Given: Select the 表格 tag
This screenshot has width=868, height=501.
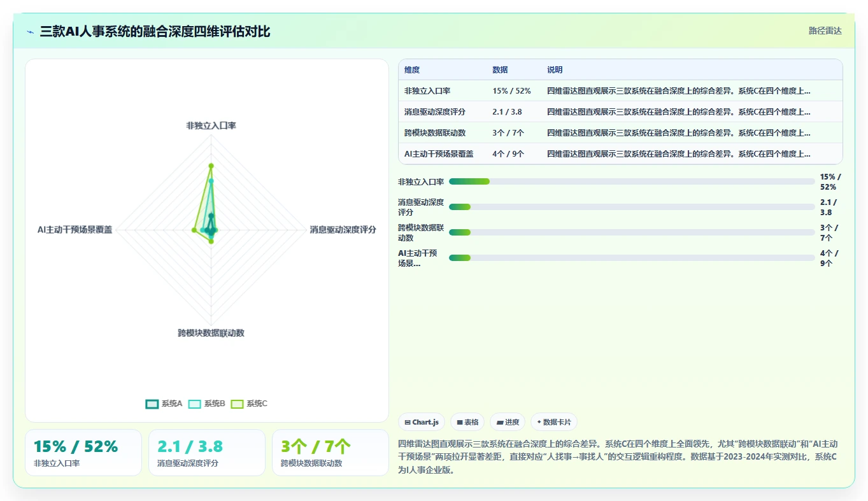Looking at the screenshot, I should pyautogui.click(x=467, y=422).
